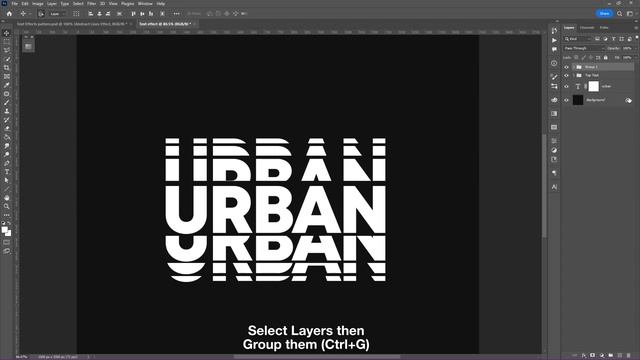The height and width of the screenshot is (360, 640).
Task: Select the Crop tool
Action: [7, 68]
